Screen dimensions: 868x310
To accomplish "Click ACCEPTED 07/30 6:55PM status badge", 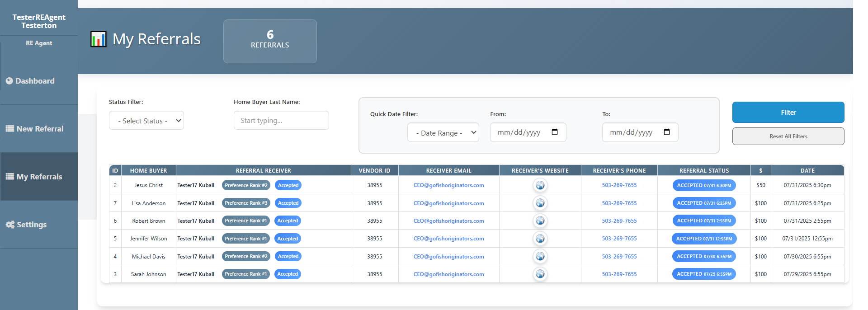I will pyautogui.click(x=704, y=256).
